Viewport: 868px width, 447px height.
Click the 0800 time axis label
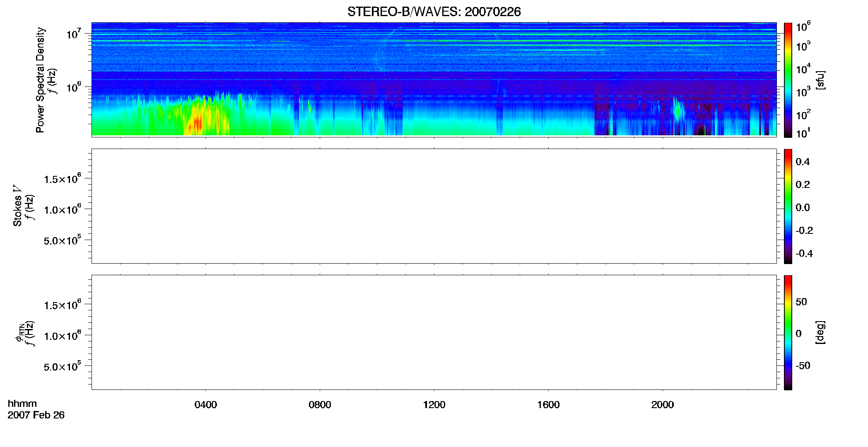coord(320,405)
